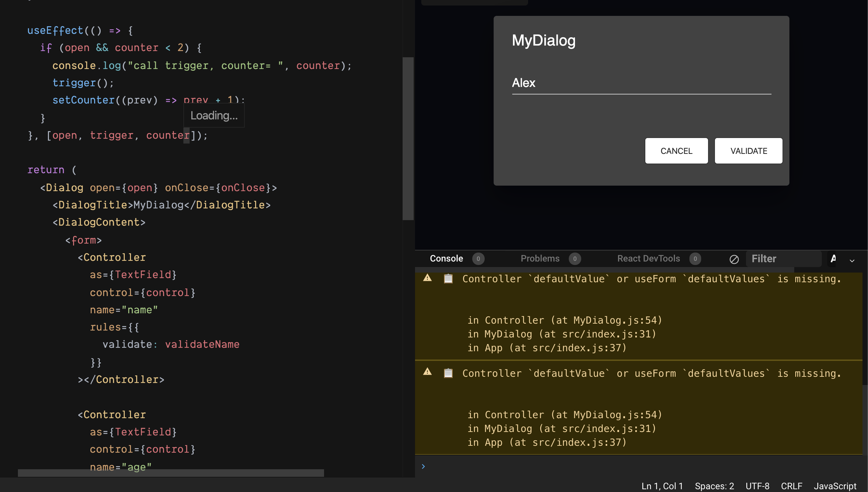Click the first warning triangle icon
Screen dimensions: 868x492
point(427,278)
